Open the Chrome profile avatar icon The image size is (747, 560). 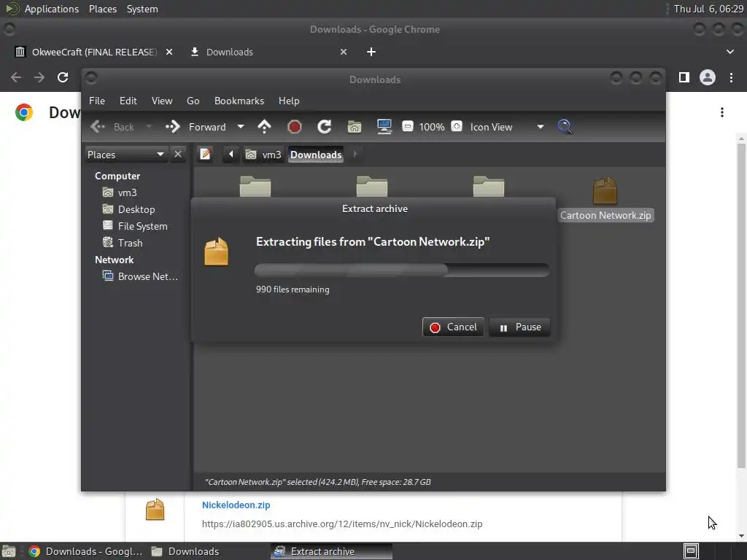tap(708, 77)
